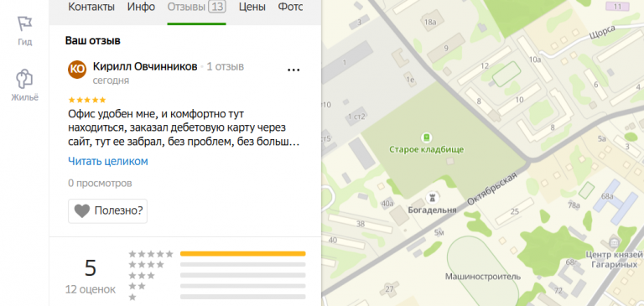This screenshot has height=306, width=644.
Task: Filter by the three-star rating bar
Action: tap(242, 275)
